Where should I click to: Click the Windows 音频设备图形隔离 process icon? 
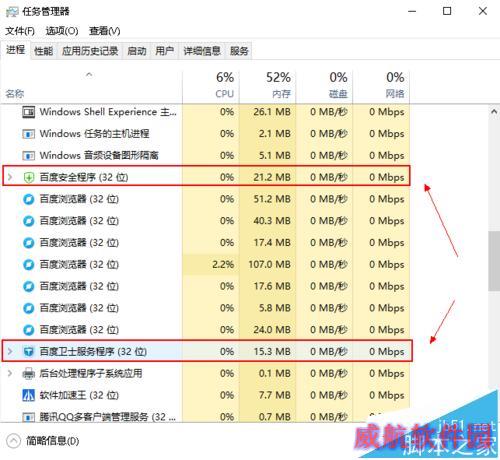29,156
